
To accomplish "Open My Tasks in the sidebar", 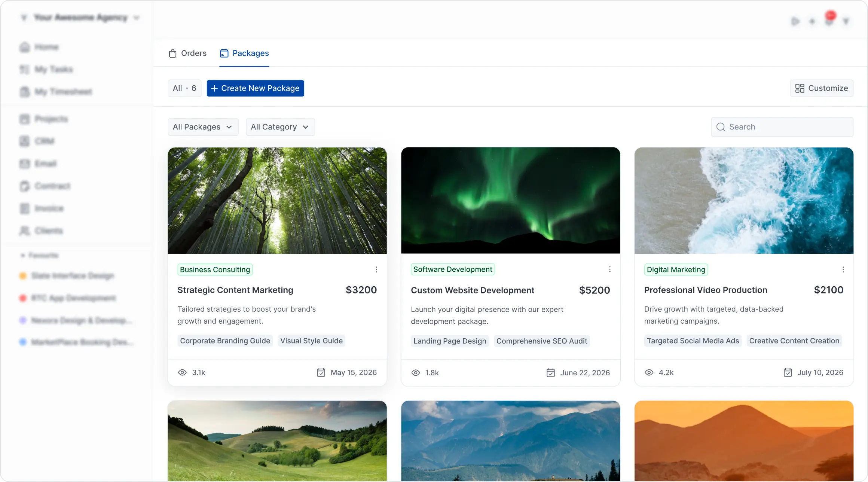I will click(46, 69).
